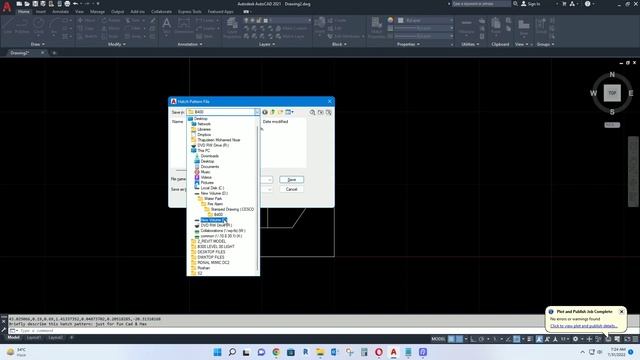640x360 pixels.
Task: Select the Line tool in Draw panel
Action: (8, 27)
